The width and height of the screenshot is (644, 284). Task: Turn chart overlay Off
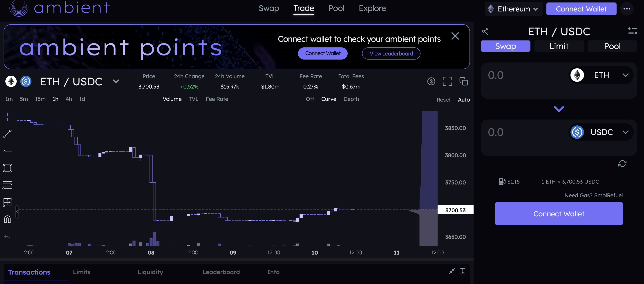(x=310, y=99)
